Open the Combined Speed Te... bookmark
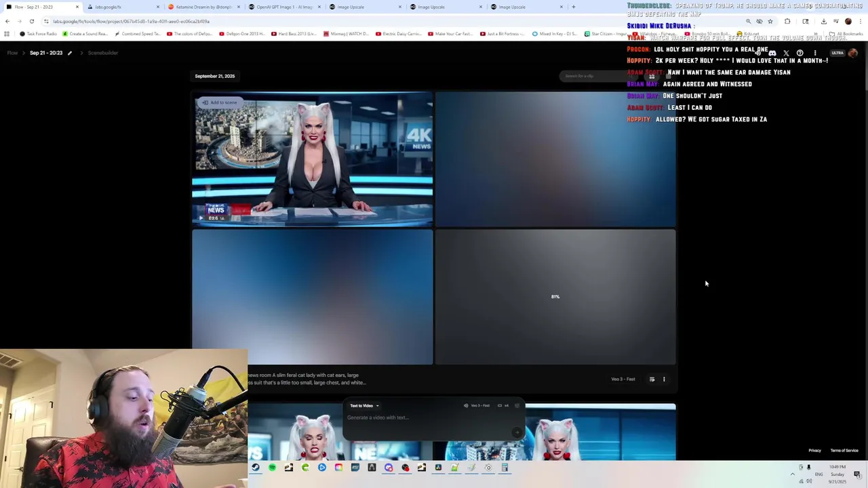 point(138,33)
